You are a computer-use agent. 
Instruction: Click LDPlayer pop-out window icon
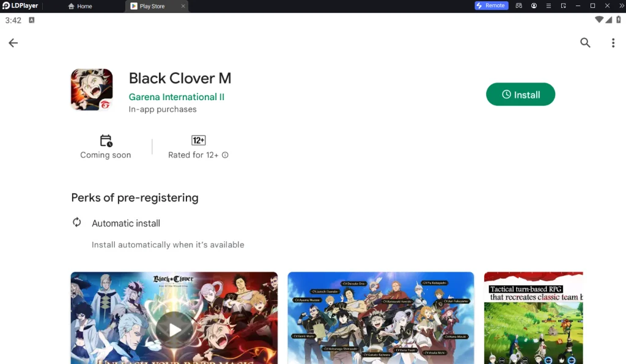[563, 5]
